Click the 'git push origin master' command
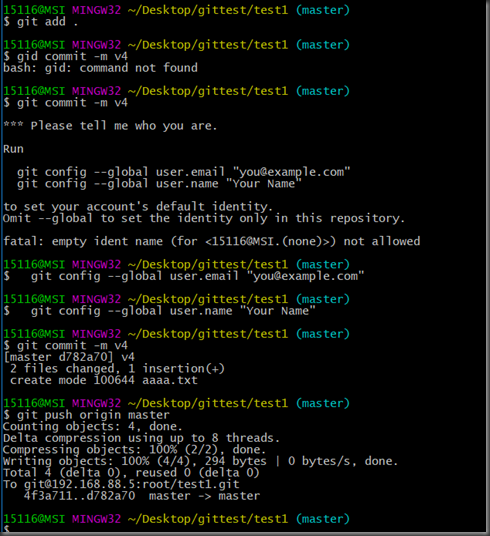 pos(86,415)
